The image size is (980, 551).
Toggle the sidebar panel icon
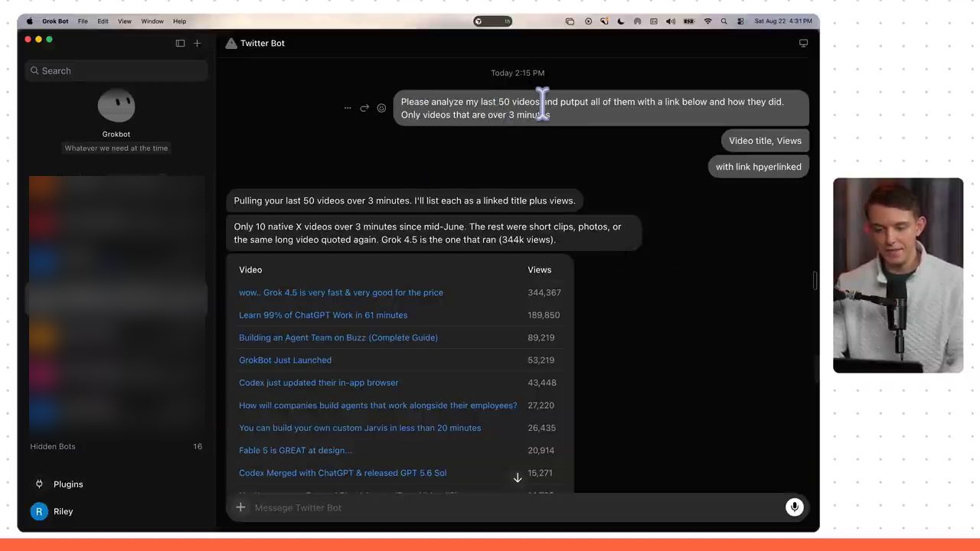(x=180, y=44)
